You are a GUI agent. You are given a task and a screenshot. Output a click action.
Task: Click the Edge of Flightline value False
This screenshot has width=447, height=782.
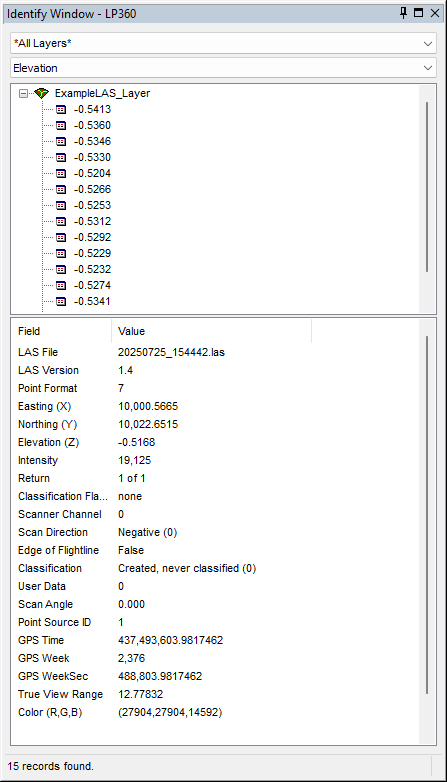pyautogui.click(x=131, y=550)
